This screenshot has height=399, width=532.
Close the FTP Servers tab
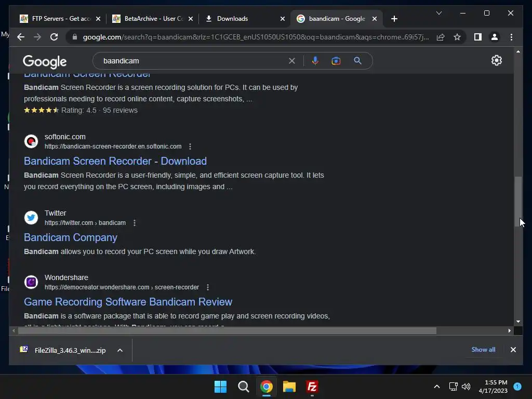[98, 19]
